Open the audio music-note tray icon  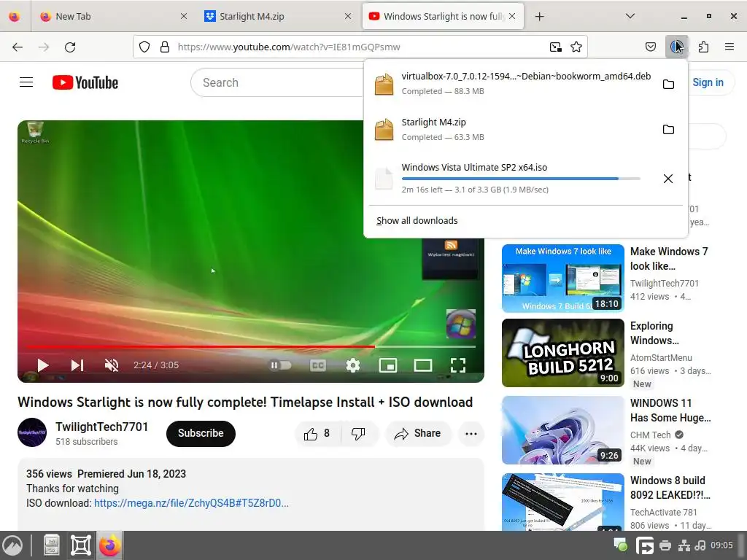(x=700, y=545)
